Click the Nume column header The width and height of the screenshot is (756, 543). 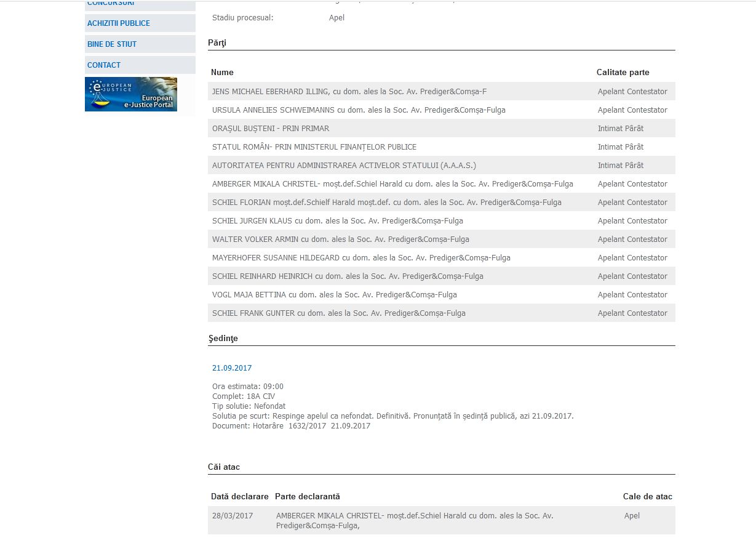pyautogui.click(x=222, y=73)
